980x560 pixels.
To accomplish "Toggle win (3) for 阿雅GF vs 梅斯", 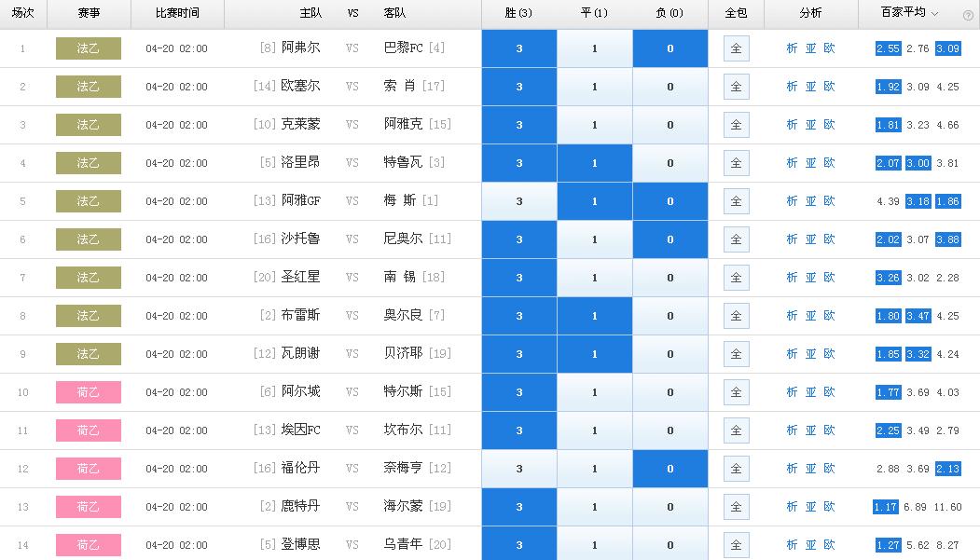I will coord(518,201).
